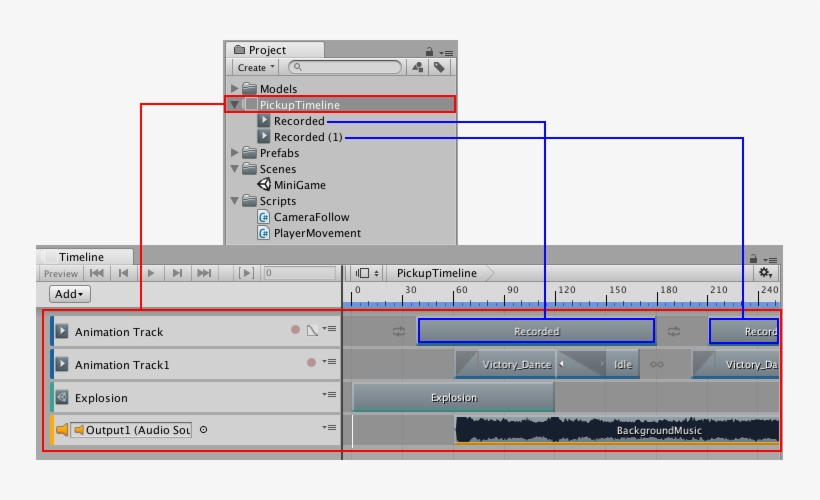Collapse the PickupTimeline asset
Viewport: 820px width, 500px height.
pos(234,105)
